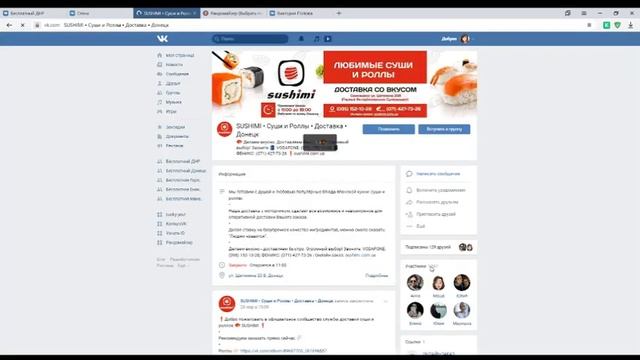Open Группы in the left sidebar

pos(173,93)
